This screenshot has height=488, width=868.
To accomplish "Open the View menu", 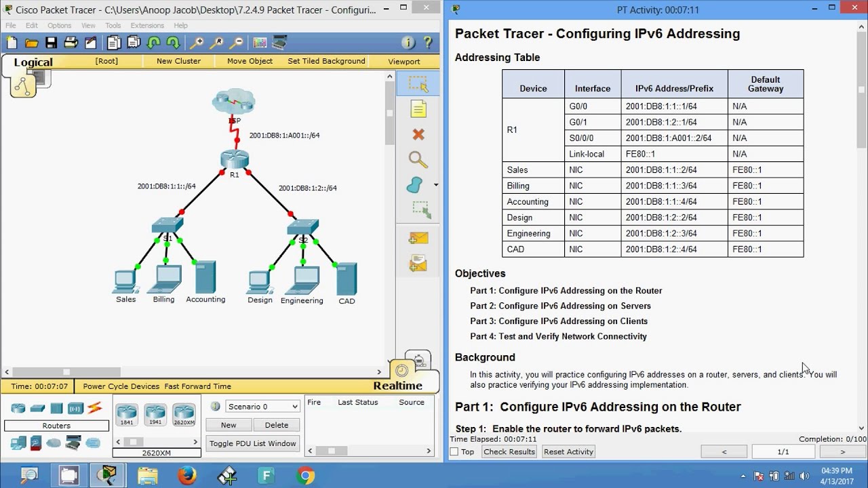I will tap(88, 26).
